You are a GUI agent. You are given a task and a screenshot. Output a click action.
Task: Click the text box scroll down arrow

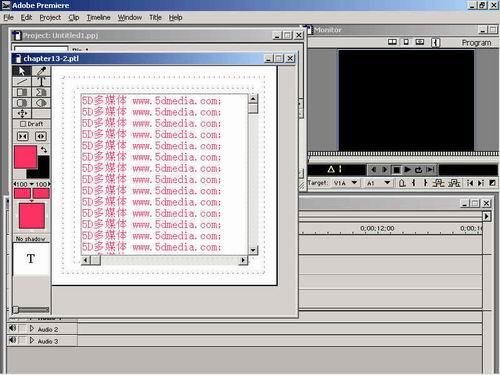coord(253,250)
